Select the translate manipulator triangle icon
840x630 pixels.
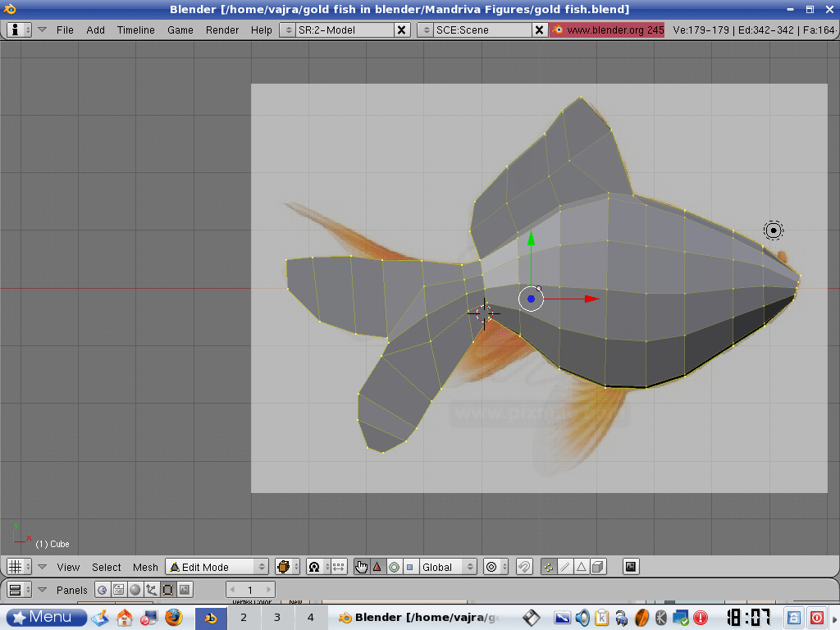[x=377, y=567]
